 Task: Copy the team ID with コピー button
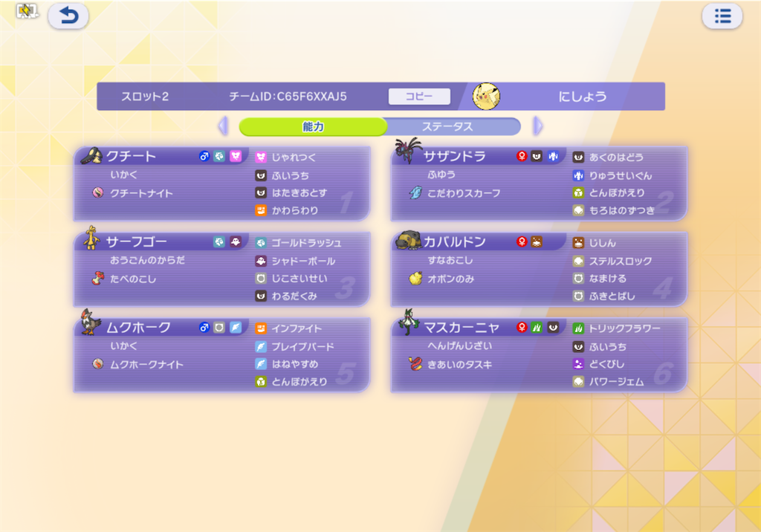tap(419, 96)
